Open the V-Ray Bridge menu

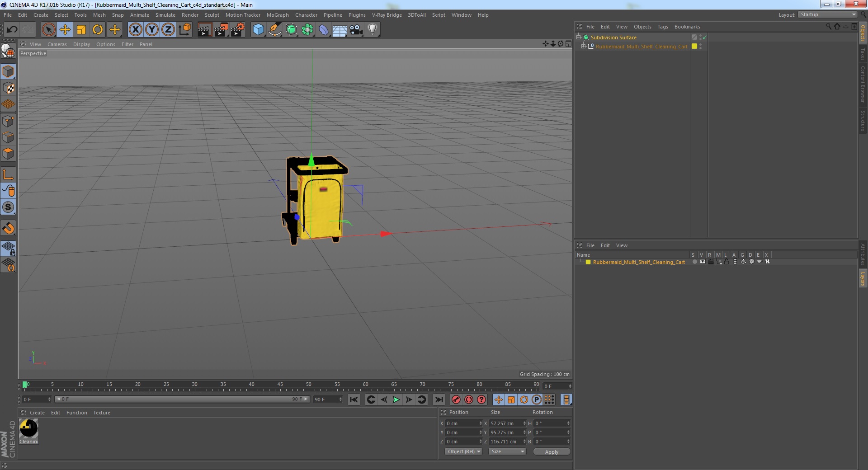pos(387,15)
